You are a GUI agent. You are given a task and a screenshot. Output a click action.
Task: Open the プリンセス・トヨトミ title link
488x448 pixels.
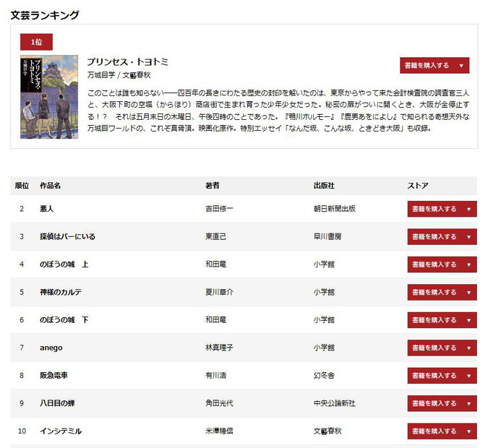pos(127,62)
